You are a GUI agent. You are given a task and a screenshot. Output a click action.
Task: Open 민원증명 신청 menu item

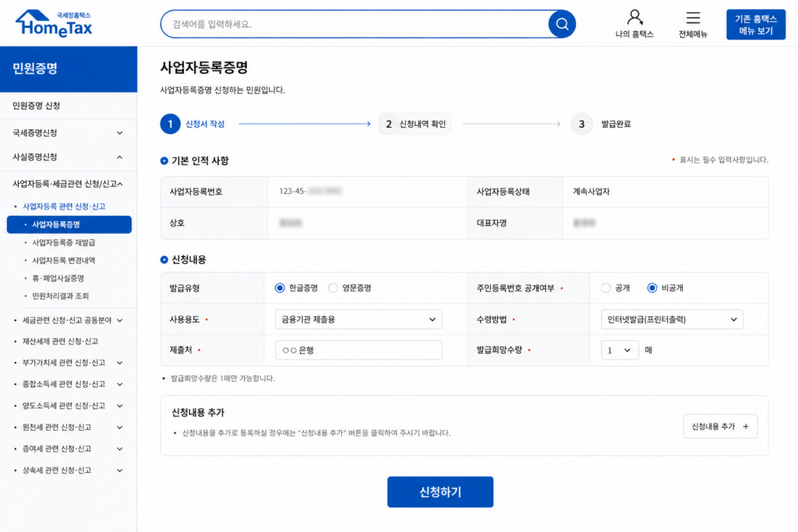click(x=36, y=106)
